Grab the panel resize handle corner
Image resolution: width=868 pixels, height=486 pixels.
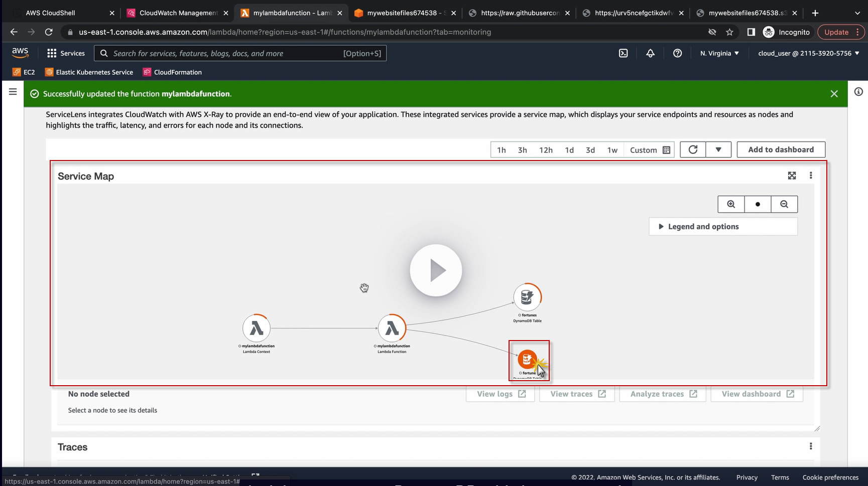pos(817,428)
